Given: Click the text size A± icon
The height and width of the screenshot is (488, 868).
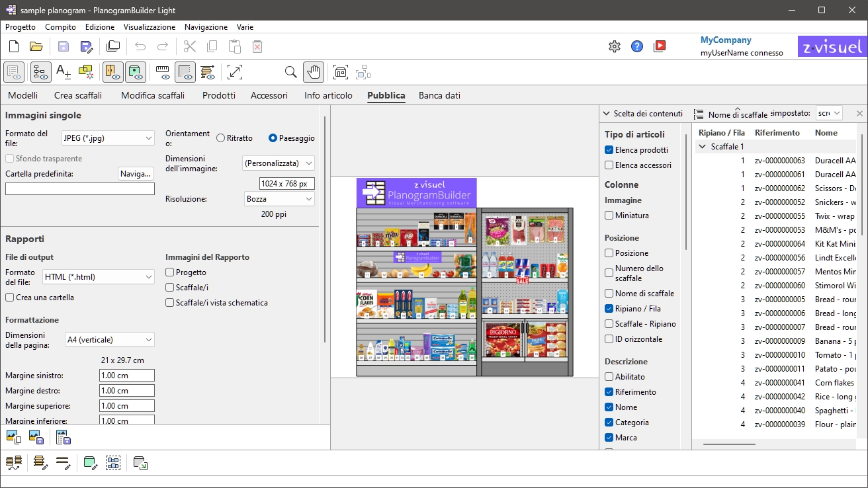Looking at the screenshot, I should point(64,72).
